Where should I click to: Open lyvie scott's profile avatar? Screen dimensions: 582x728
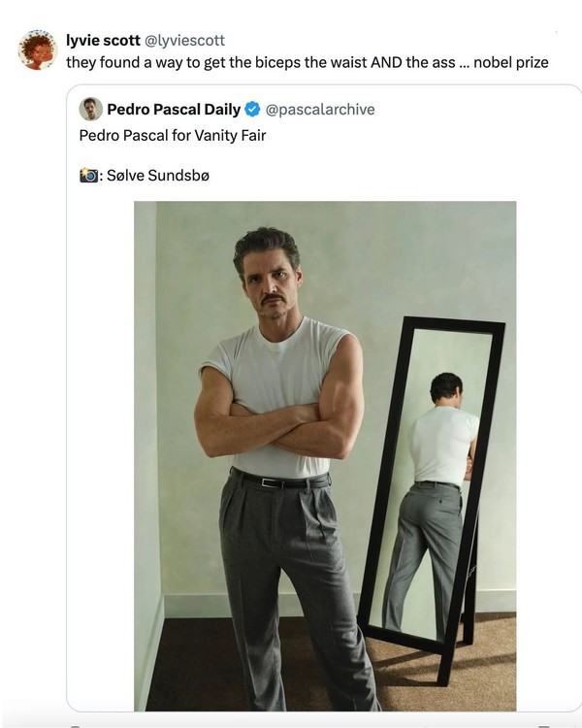pyautogui.click(x=38, y=50)
